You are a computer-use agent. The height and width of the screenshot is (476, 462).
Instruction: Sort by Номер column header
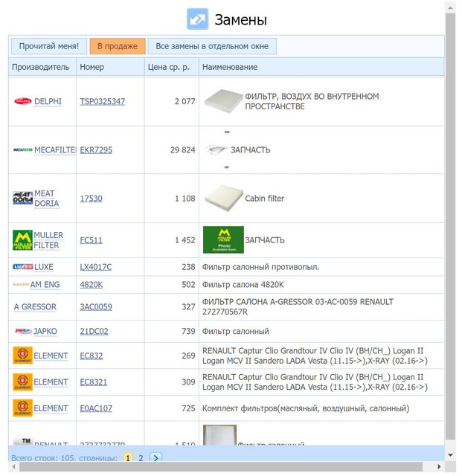pyautogui.click(x=110, y=67)
